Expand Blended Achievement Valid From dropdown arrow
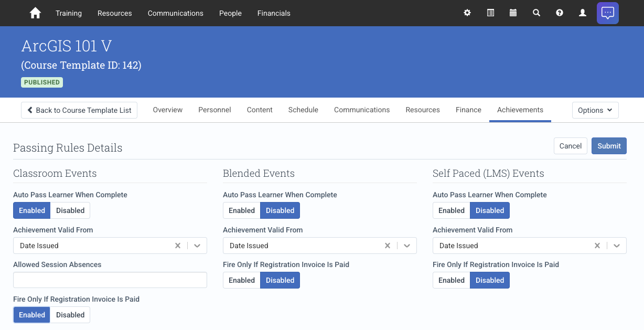The width and height of the screenshot is (644, 330). pyautogui.click(x=407, y=246)
